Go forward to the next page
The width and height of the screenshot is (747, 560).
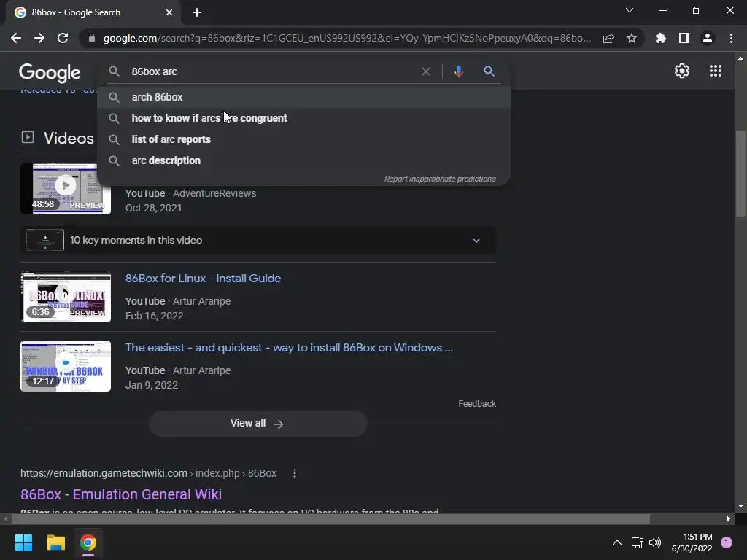click(x=39, y=38)
